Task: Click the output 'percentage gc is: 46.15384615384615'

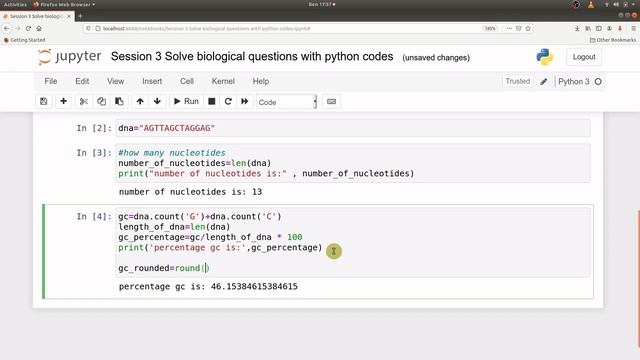Action: (208, 287)
